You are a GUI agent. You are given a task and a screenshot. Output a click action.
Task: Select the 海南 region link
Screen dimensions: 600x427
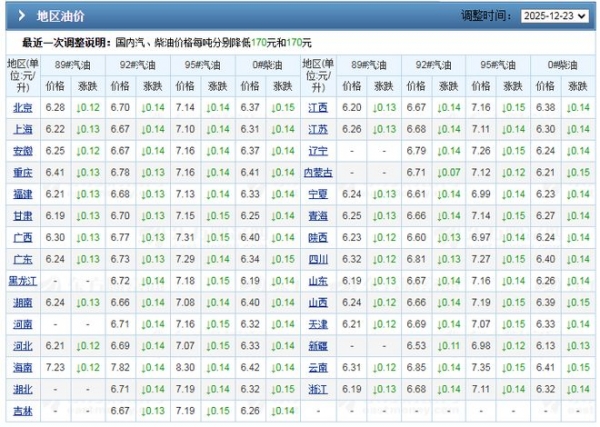pyautogui.click(x=22, y=367)
